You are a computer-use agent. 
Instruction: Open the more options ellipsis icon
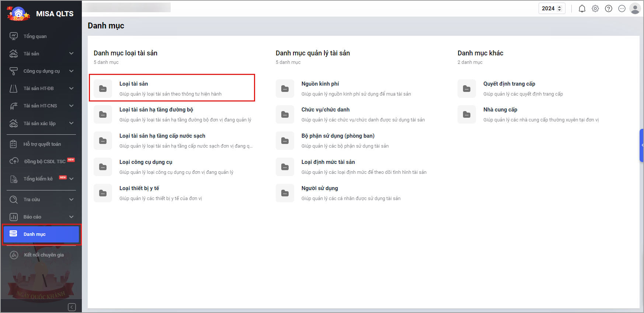622,8
